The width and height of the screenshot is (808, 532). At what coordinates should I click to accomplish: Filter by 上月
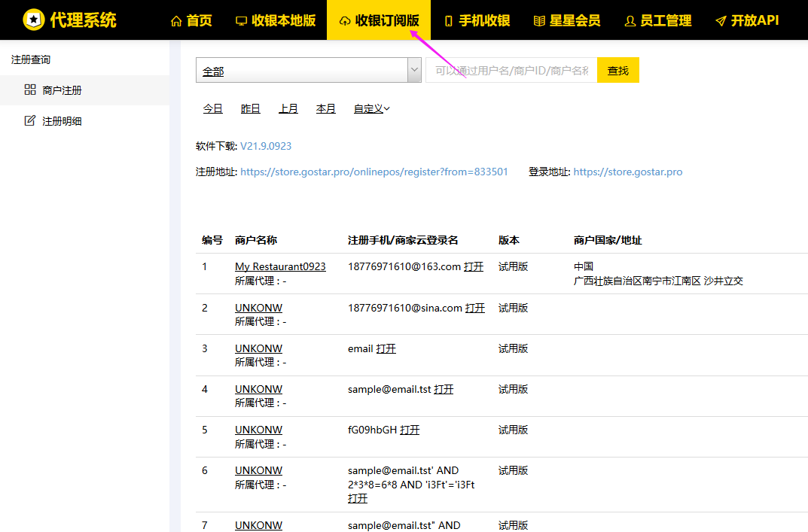click(288, 108)
